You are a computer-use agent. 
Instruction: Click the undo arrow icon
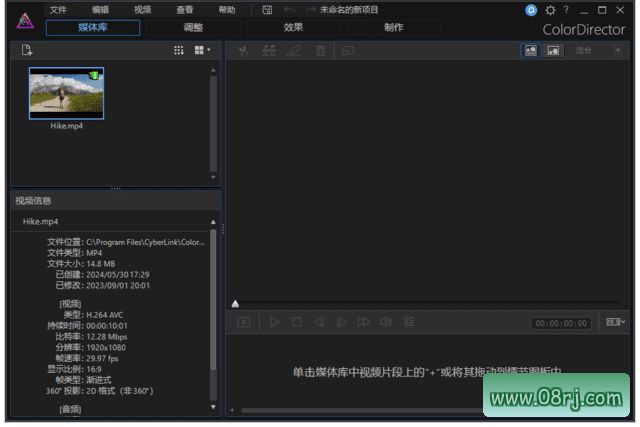coord(289,10)
